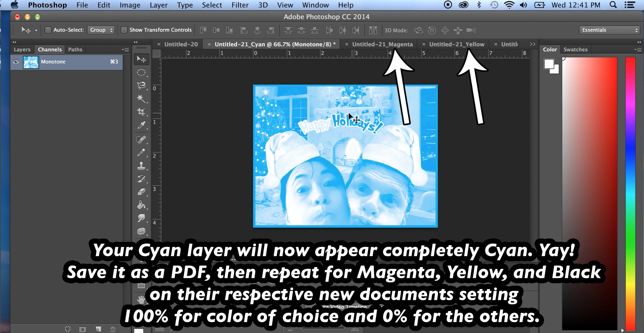This screenshot has width=644, height=333.
Task: Switch to the Paths tab
Action: tap(75, 49)
